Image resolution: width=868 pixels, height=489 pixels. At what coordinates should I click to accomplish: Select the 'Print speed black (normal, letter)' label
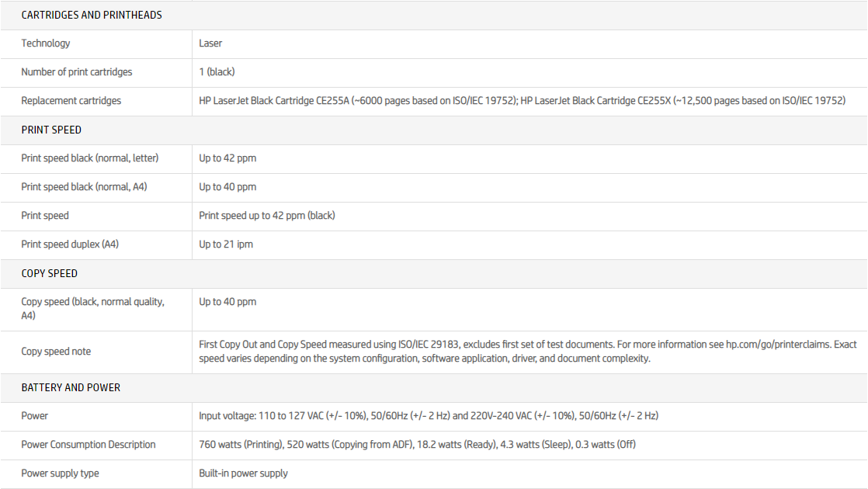click(90, 158)
